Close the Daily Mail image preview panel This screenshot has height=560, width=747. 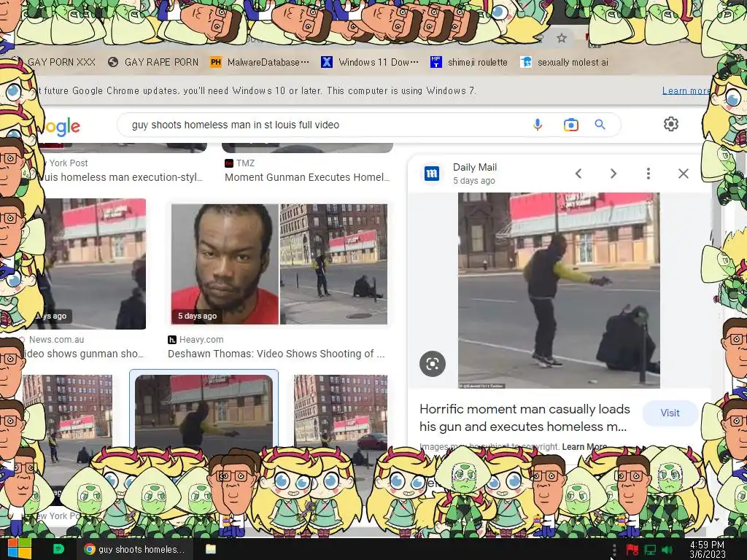(x=684, y=174)
